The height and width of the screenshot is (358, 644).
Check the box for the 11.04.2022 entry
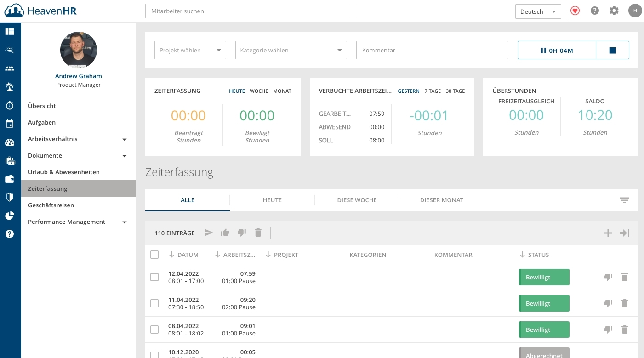point(154,303)
